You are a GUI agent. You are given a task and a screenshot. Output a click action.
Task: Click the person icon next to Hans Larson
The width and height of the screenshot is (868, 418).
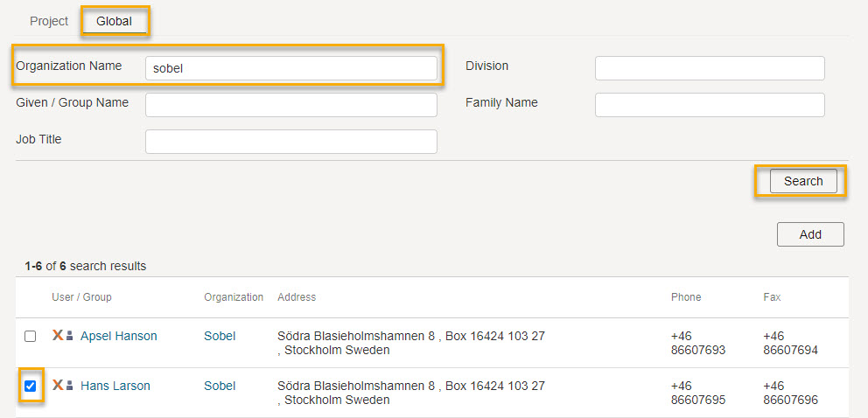click(70, 386)
